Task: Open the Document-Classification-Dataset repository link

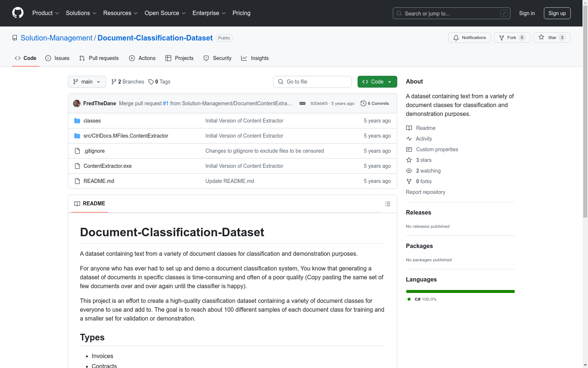Action: pyautogui.click(x=155, y=38)
